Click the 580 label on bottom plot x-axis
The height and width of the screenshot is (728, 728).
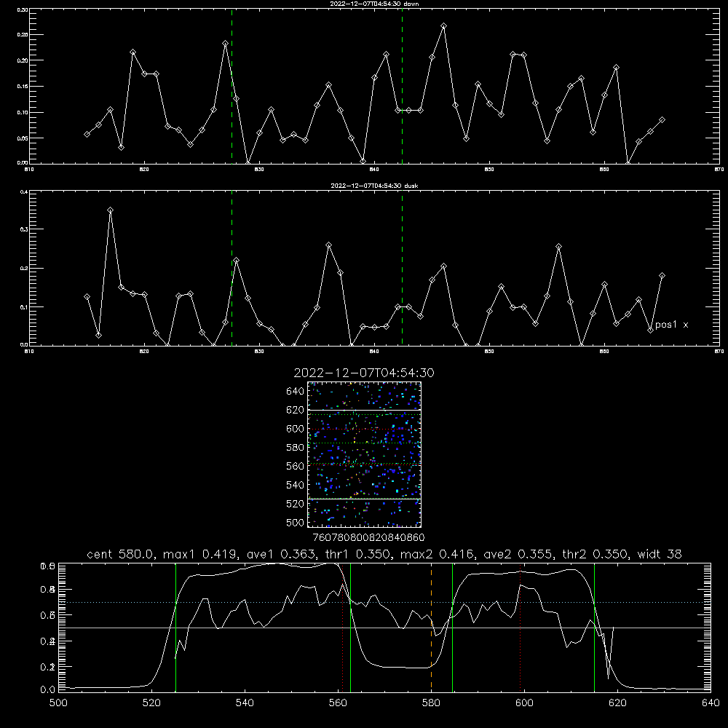(431, 703)
